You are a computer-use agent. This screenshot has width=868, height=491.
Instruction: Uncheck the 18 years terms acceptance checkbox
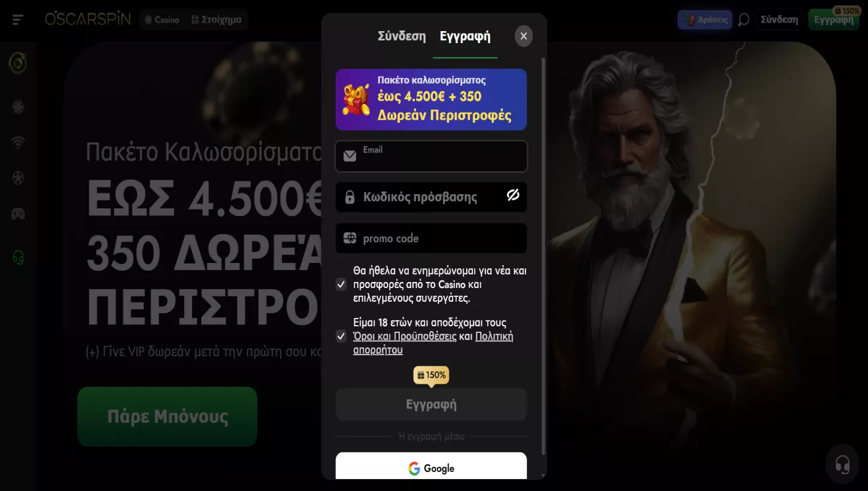click(x=341, y=337)
